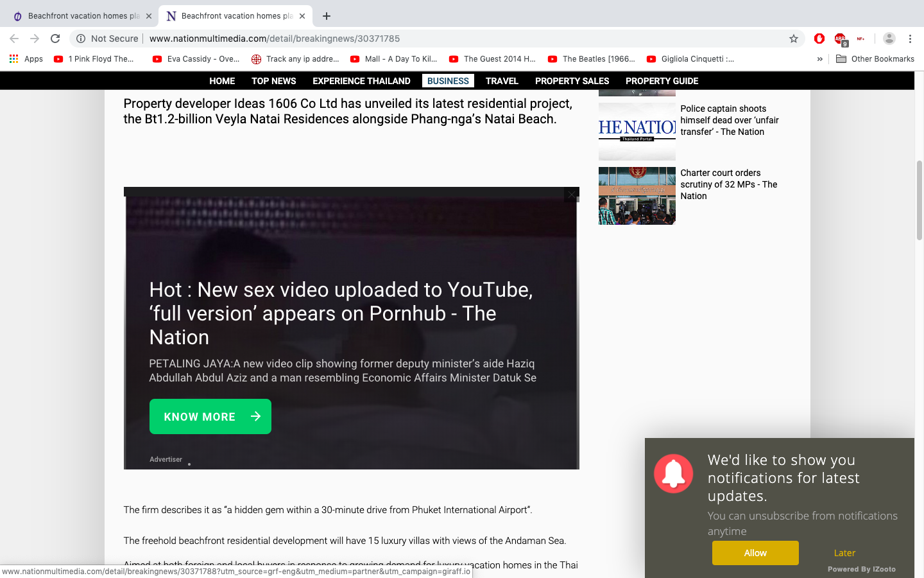Open the PROPERTY GUIDE section
This screenshot has height=578, width=924.
pos(662,81)
